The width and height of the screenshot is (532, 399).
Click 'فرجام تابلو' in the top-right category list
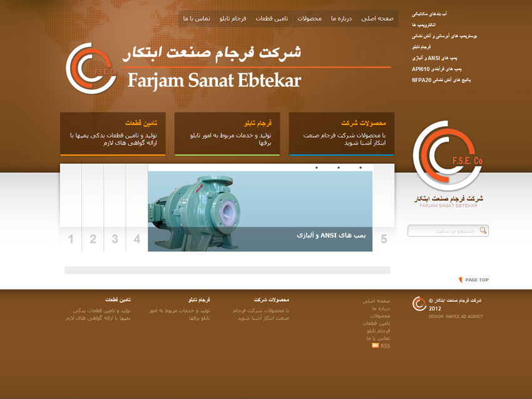point(421,47)
